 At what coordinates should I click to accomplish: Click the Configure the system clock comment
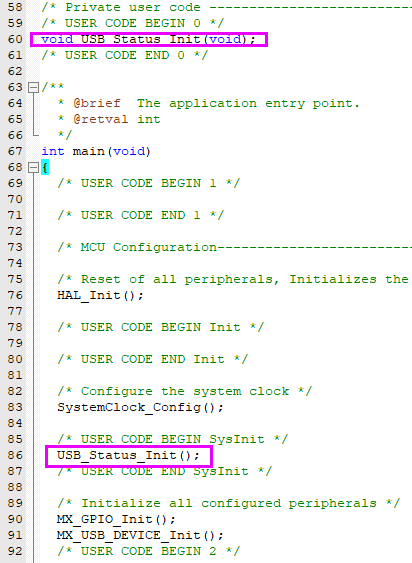[x=184, y=391]
